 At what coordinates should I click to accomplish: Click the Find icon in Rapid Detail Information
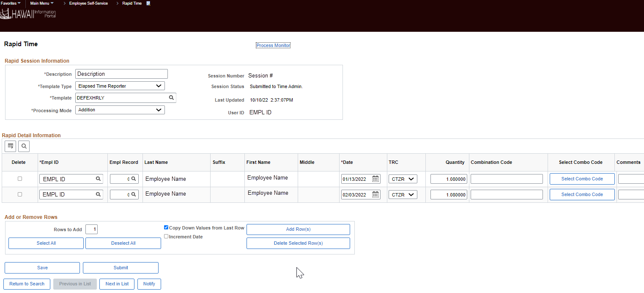[24, 146]
